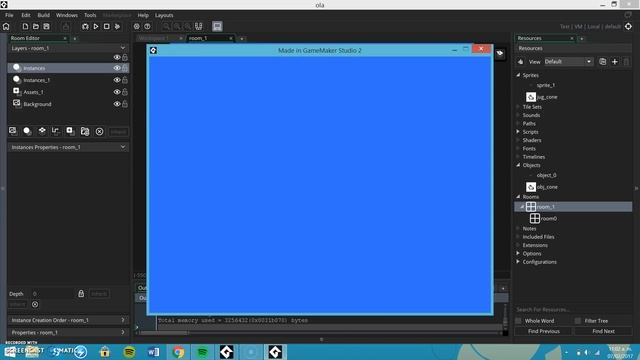Screen dimensions: 640x360
Task: Expand Properties - room_1 section
Action: [123, 332]
